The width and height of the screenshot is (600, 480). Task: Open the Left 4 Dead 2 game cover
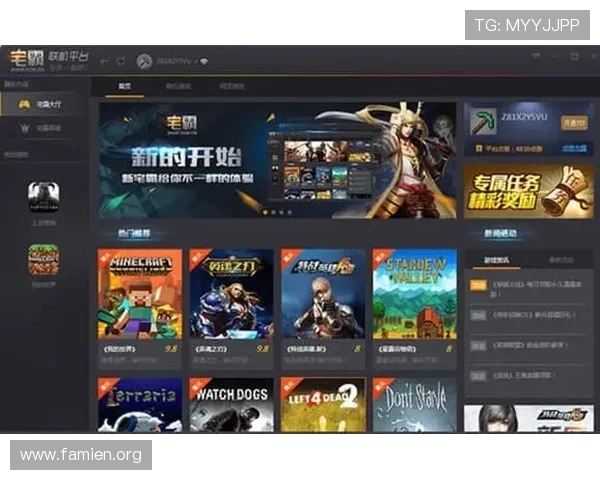pyautogui.click(x=322, y=404)
